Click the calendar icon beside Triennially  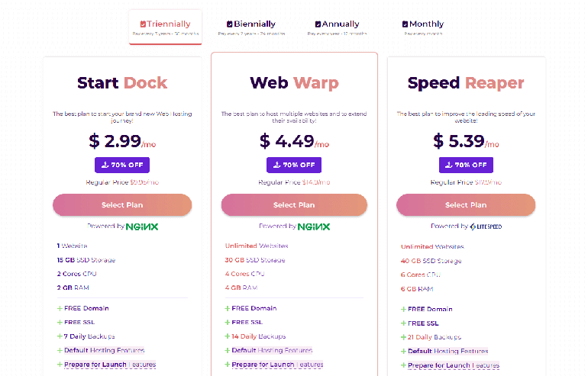click(x=143, y=24)
